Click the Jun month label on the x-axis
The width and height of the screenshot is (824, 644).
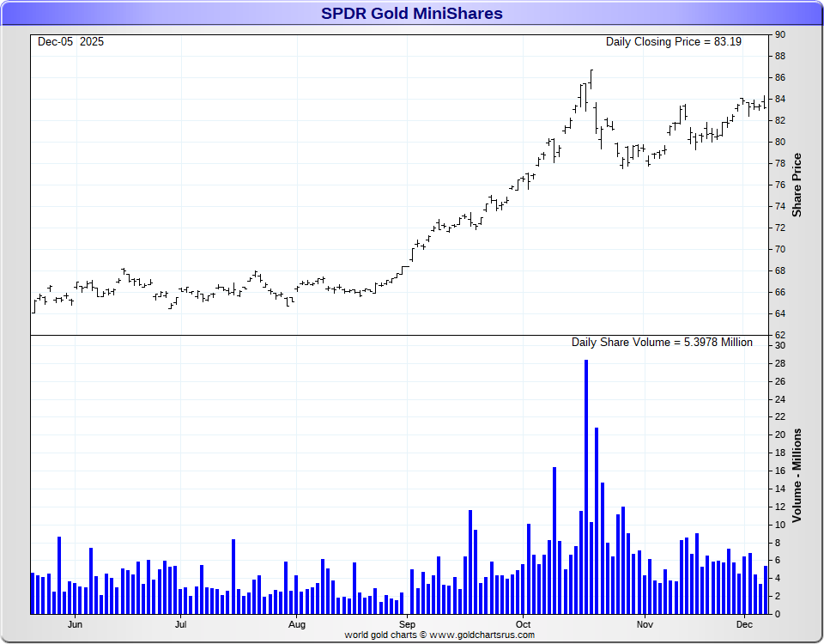(x=76, y=624)
